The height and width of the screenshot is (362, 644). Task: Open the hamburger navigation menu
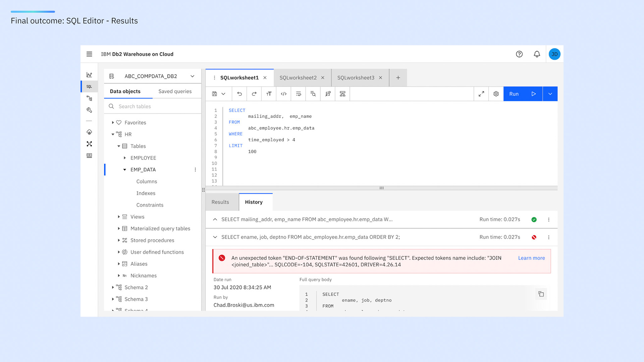(89, 54)
